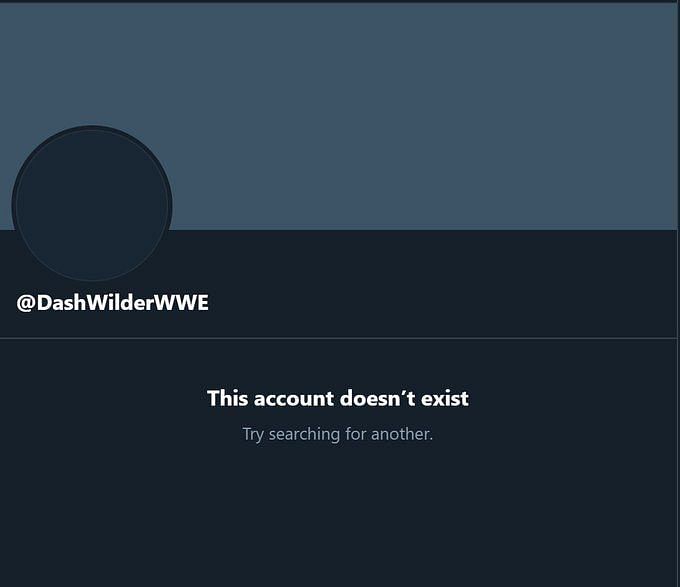
Task: Click the blue-gray profile header banner
Action: coord(338,116)
